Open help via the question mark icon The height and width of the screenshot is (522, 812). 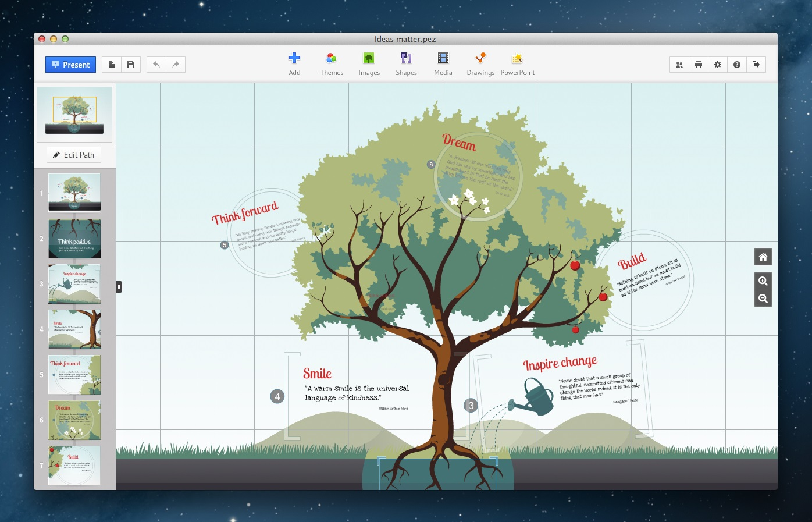[736, 65]
